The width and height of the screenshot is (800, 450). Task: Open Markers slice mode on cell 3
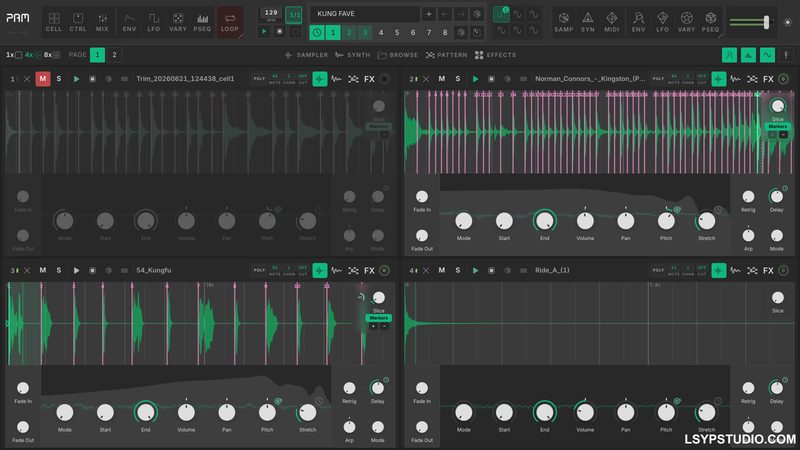tap(379, 318)
